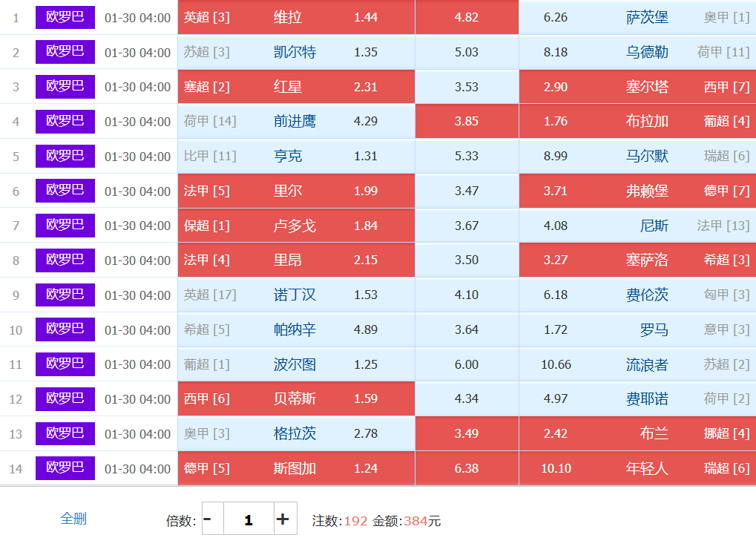Image resolution: width=756 pixels, height=535 pixels.
Task: Click the 欧罗巴 league badge in row 4
Action: click(x=65, y=121)
